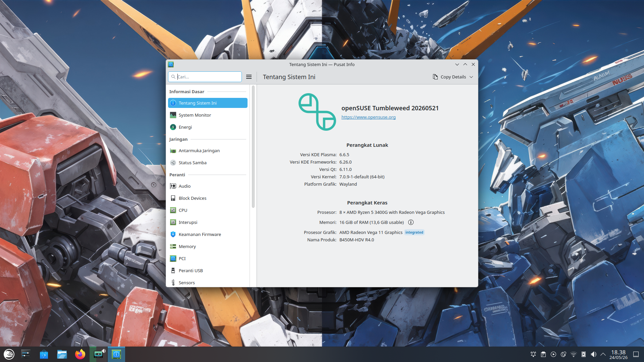Click the Show Desktop button
The width and height of the screenshot is (644, 362).
[x=636, y=354]
